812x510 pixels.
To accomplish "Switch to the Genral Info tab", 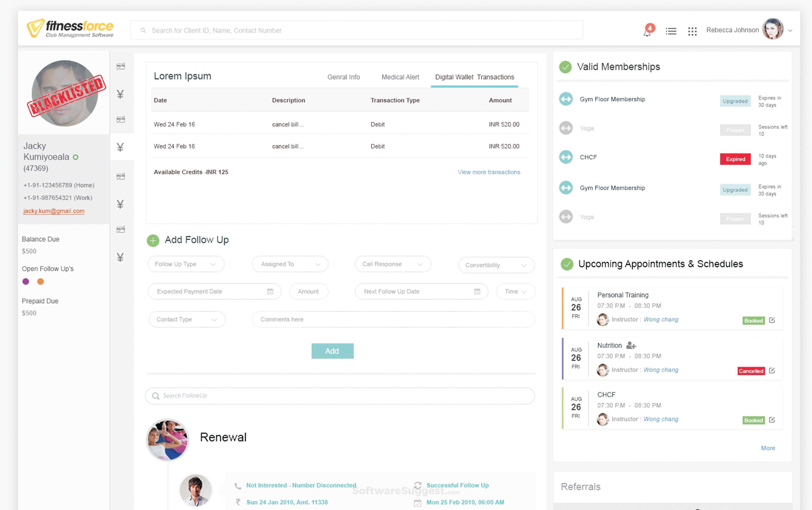I will (343, 77).
